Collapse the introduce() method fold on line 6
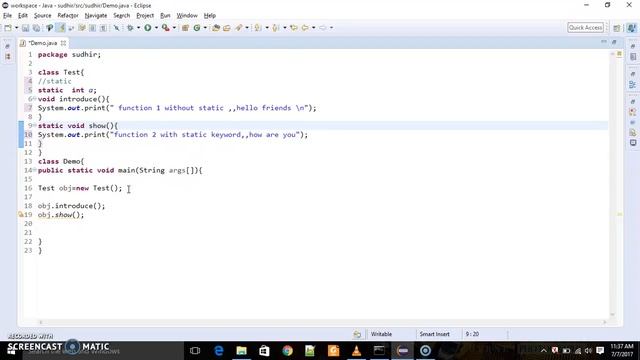Viewport: 640px width, 360px height. pos(34,99)
